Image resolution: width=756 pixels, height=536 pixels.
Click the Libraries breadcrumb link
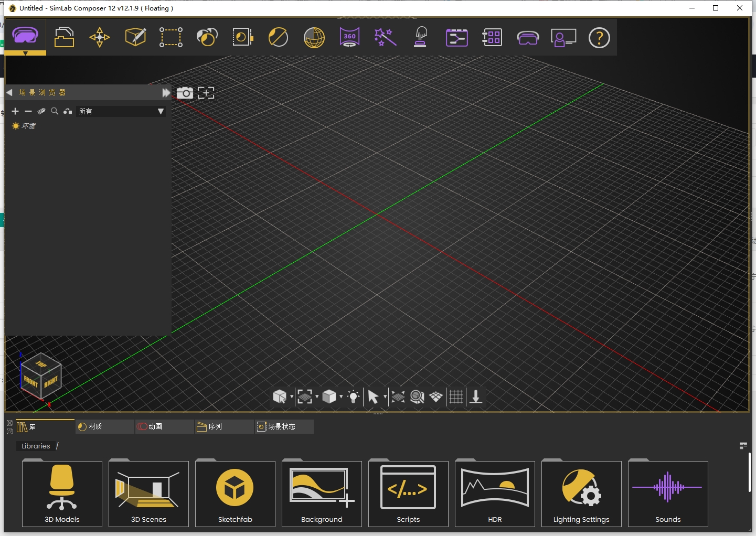coord(36,446)
